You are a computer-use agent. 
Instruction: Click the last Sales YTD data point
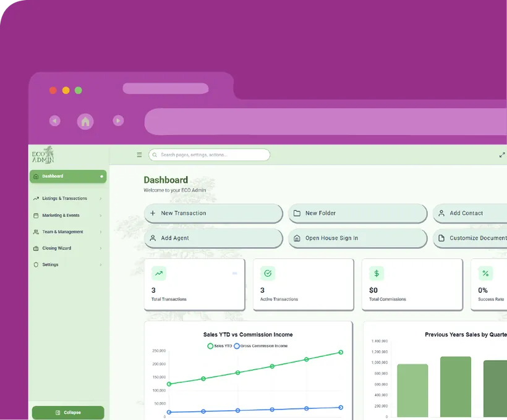tap(341, 353)
